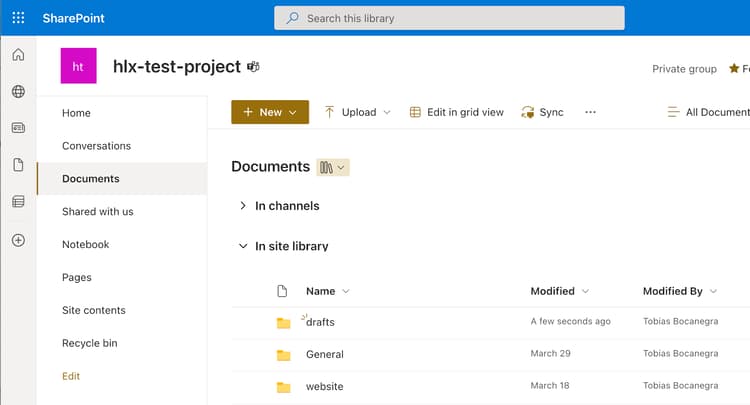This screenshot has width=750, height=405.
Task: Select Conversations in the site navigation
Action: [x=96, y=146]
